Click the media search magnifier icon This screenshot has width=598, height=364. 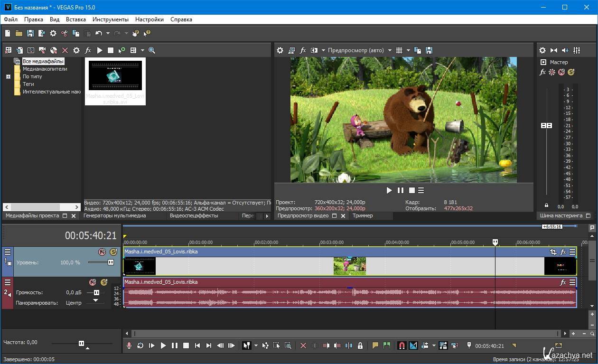point(152,50)
